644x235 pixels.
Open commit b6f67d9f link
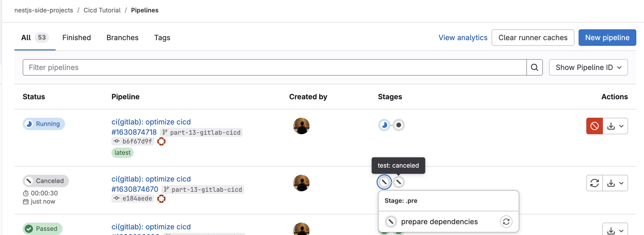137,141
